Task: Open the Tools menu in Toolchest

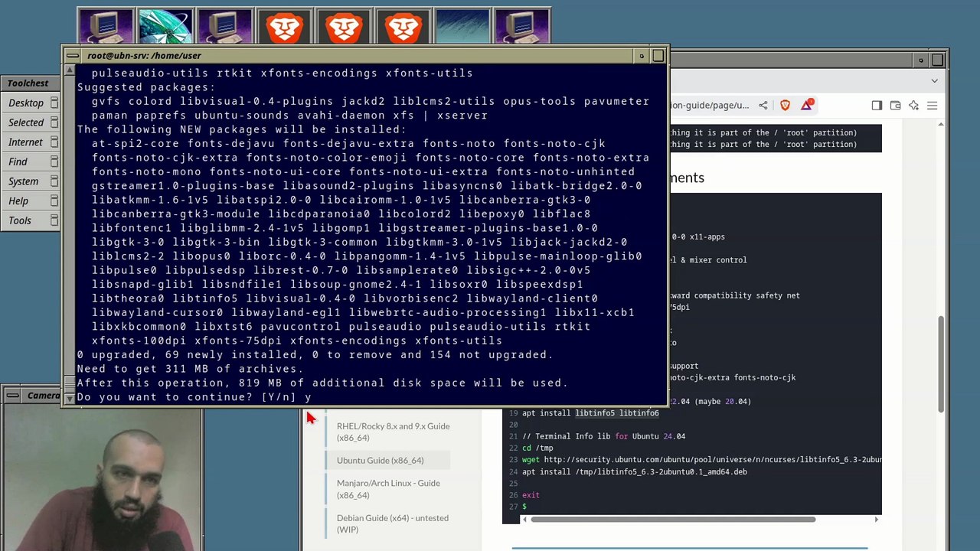Action: (x=20, y=220)
